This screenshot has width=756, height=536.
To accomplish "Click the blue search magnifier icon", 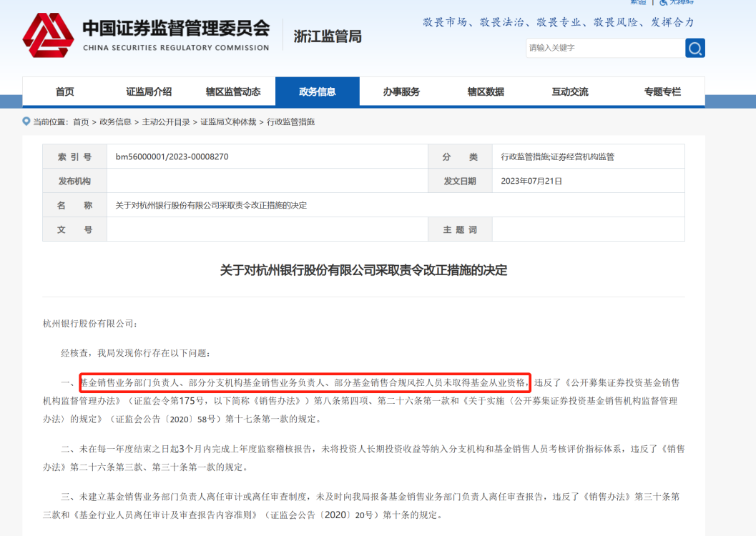I will pos(694,48).
